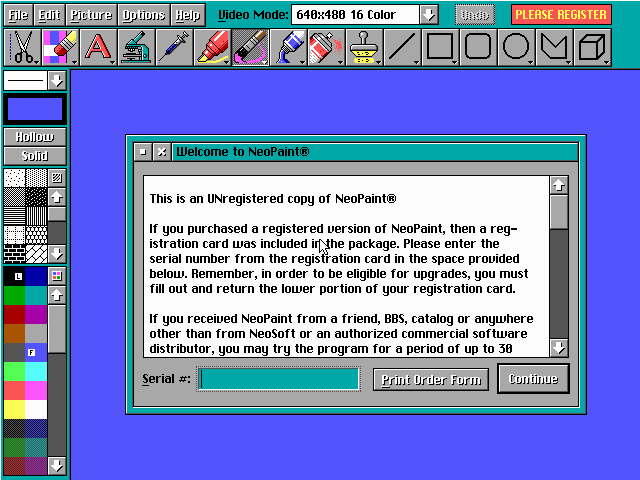Open the pattern editor icon
Screen dimensions: 640x480
click(x=57, y=178)
